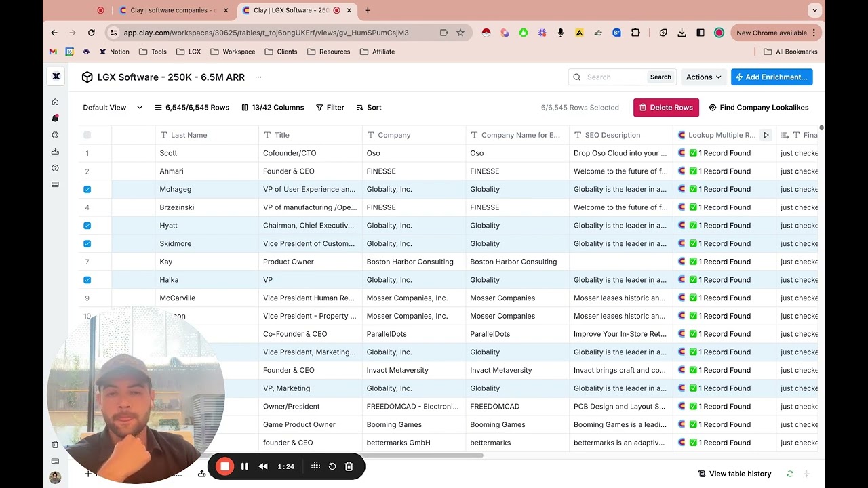Open the 13/42 Columns selector
Viewport: 868px width, 488px height.
(x=273, y=107)
